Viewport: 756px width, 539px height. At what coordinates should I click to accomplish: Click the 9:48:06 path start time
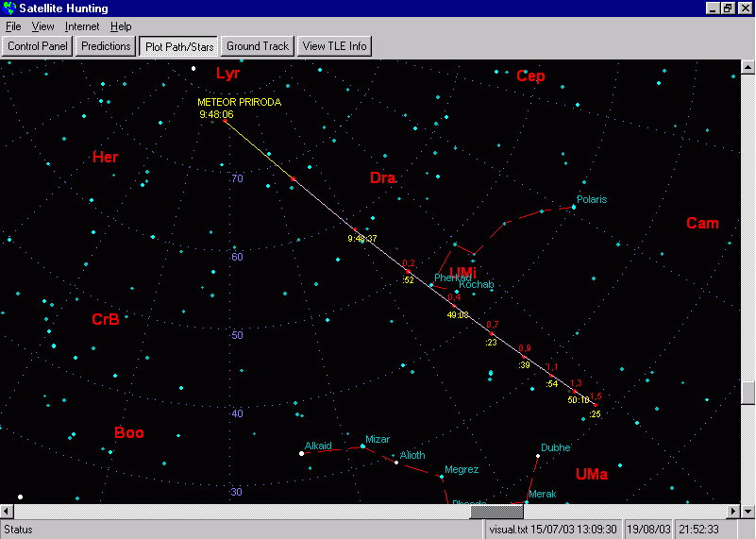coord(216,114)
